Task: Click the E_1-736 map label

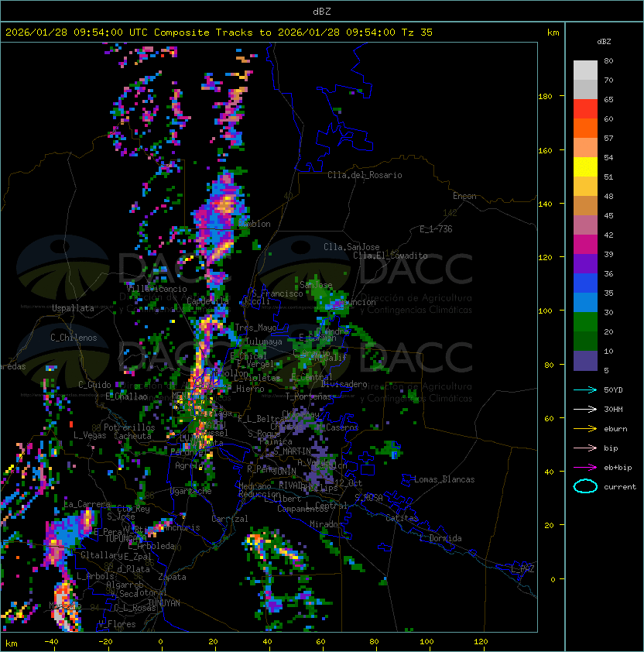Action: [436, 229]
